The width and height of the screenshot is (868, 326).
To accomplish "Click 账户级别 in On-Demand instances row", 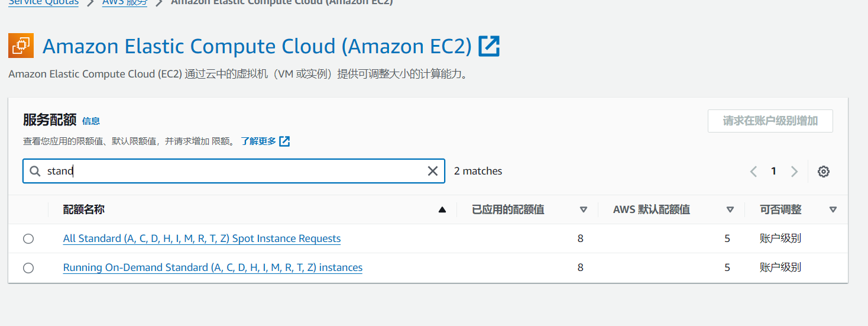I will [780, 267].
